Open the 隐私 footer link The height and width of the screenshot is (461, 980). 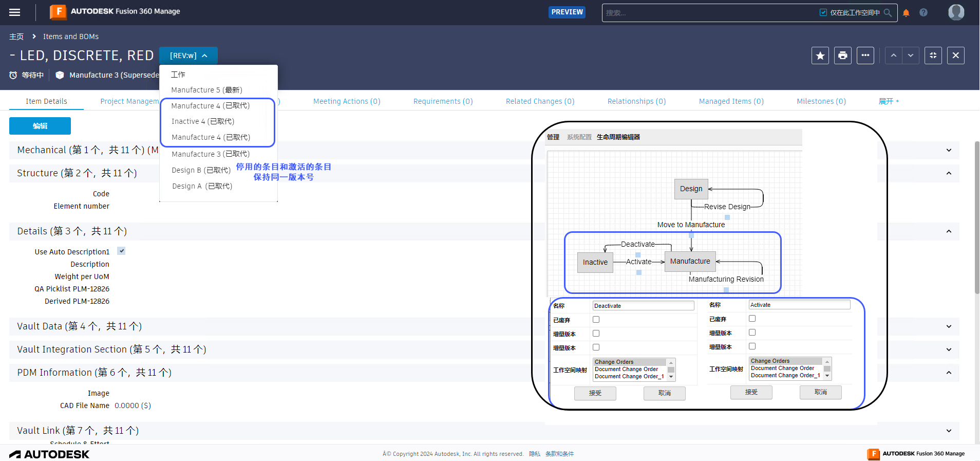click(535, 454)
